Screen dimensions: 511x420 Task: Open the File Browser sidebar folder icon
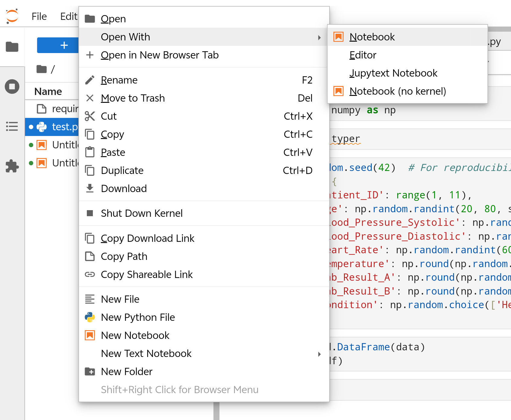coord(12,47)
